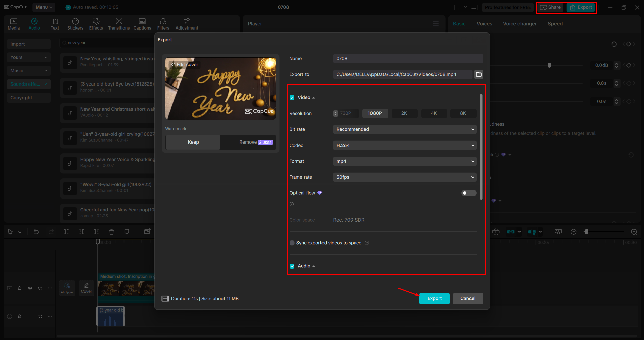
Task: Click the Optical flow help question icon
Action: 292,204
